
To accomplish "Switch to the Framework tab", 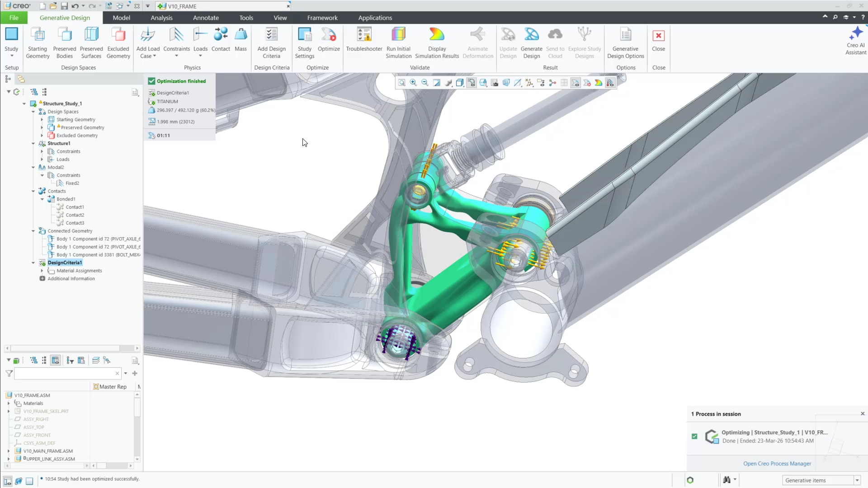I will [x=322, y=18].
